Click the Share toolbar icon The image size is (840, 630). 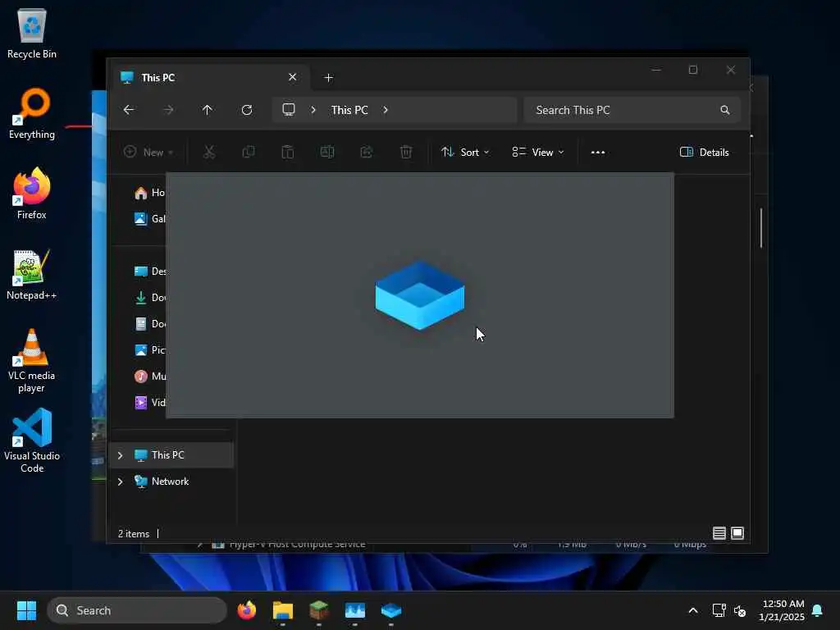367,152
